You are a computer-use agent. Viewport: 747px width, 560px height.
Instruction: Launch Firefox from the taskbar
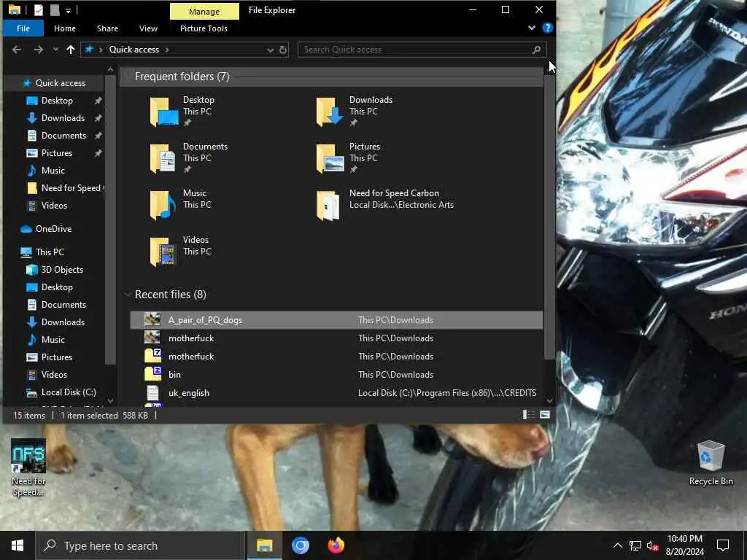coord(336,545)
